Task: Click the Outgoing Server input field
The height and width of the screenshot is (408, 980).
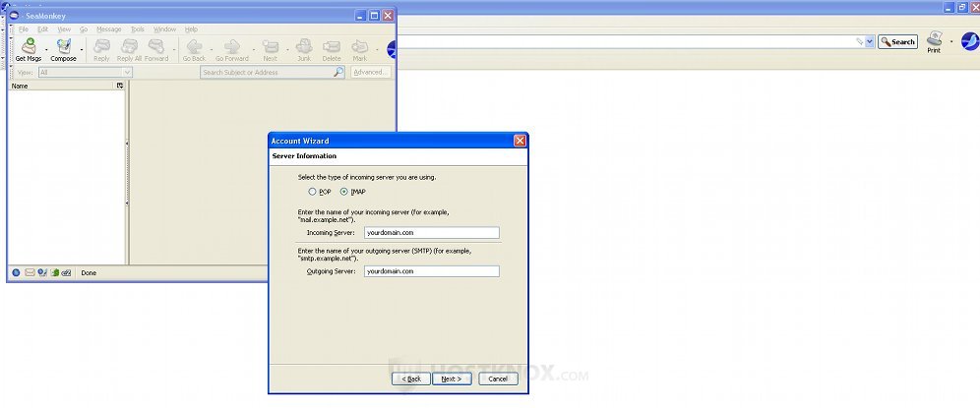Action: [431, 271]
